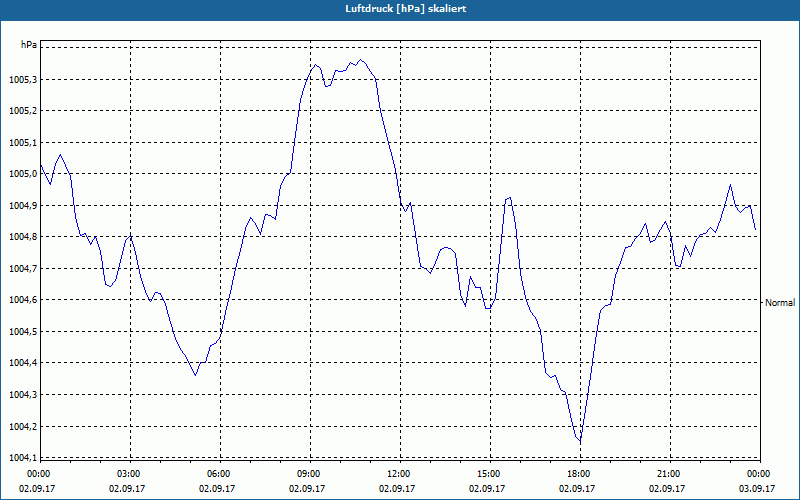Select the 1004,6 y-axis tick label
800x500 pixels.
[23, 300]
